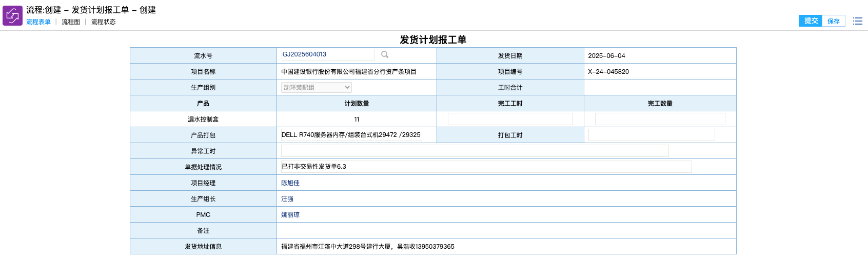Click the search magnifier beside serial number
Image resolution: width=868 pixels, height=279 pixels.
(385, 55)
